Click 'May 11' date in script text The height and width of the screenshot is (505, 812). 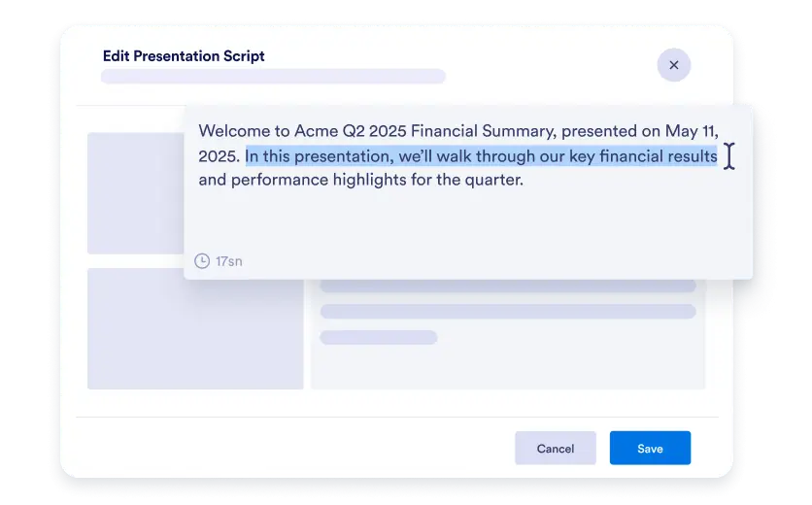pos(691,131)
